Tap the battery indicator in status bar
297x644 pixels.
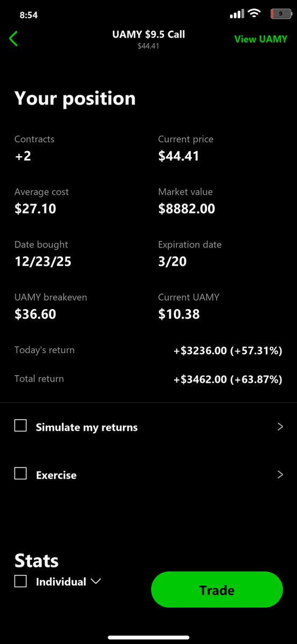280,14
